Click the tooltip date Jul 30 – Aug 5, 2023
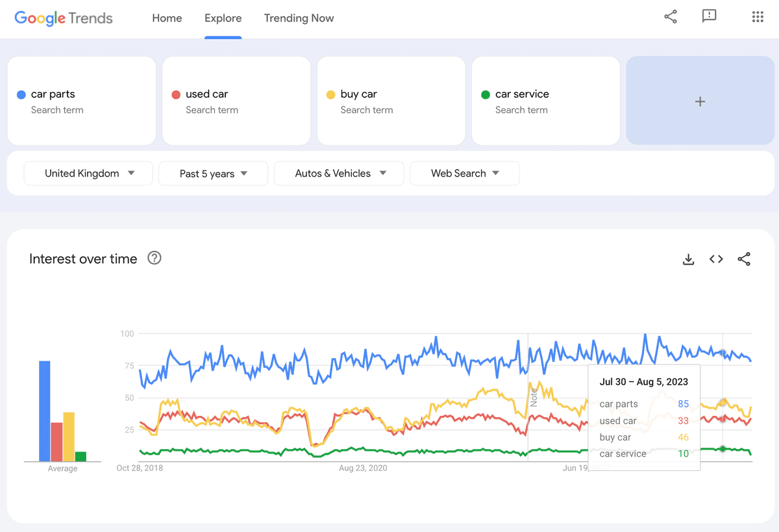Screen dimensions: 779x532 [x=644, y=382]
